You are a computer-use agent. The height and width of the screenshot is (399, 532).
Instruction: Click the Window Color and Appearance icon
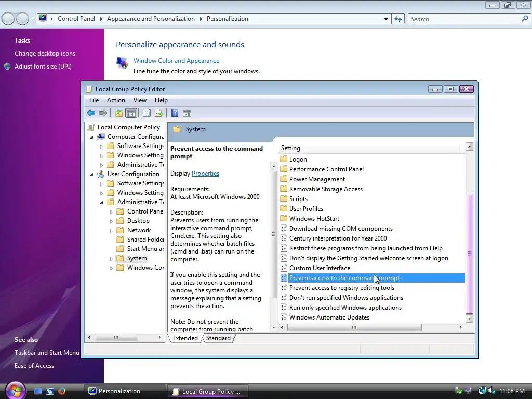tap(122, 62)
